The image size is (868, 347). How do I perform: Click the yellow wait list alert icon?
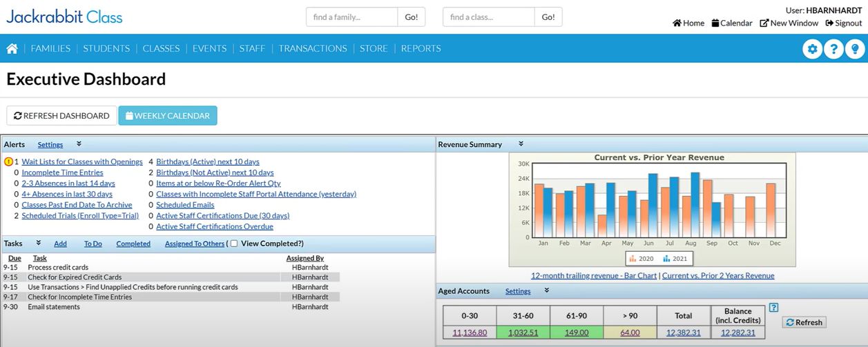click(x=8, y=162)
